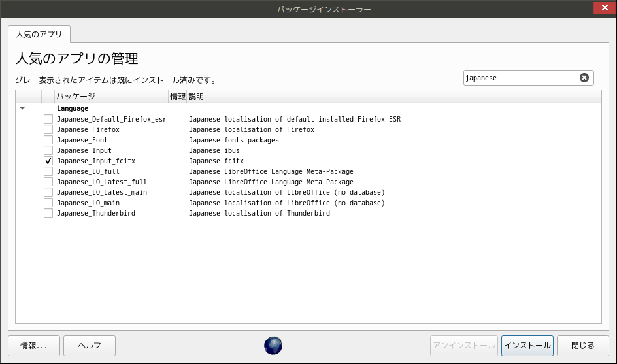Click the インストール button
617x364 pixels.
point(527,346)
